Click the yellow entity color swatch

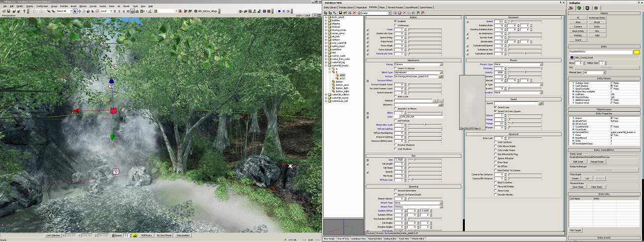(636, 52)
